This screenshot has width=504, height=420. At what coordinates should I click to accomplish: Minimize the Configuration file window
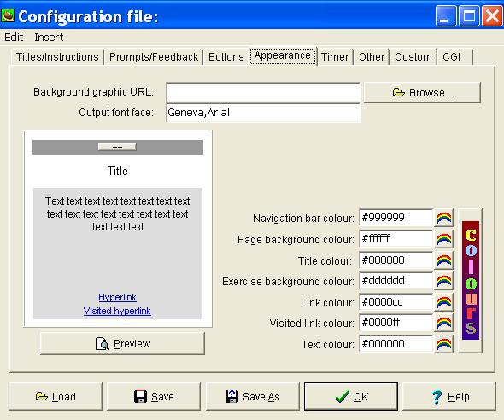click(x=446, y=15)
